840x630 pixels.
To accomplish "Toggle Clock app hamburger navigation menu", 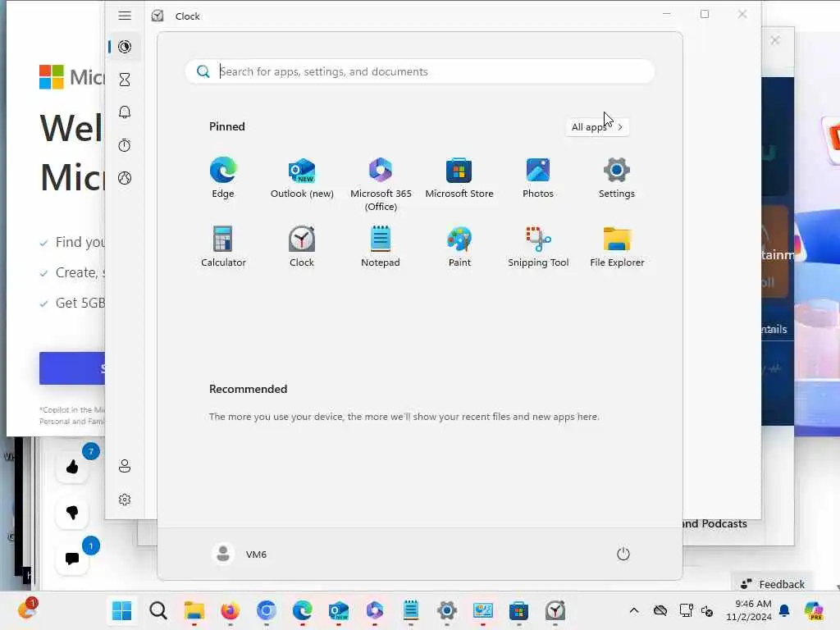I will (125, 16).
